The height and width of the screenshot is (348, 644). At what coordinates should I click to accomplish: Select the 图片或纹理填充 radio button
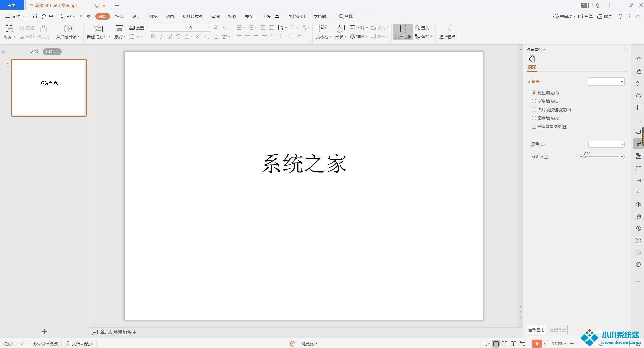[x=534, y=110]
